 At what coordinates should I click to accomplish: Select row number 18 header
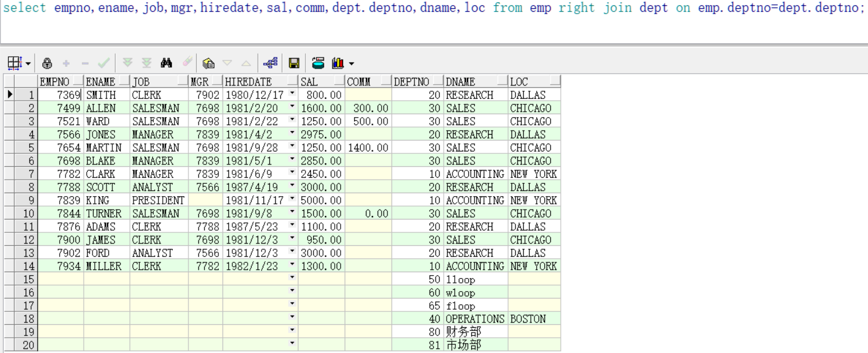pyautogui.click(x=26, y=319)
